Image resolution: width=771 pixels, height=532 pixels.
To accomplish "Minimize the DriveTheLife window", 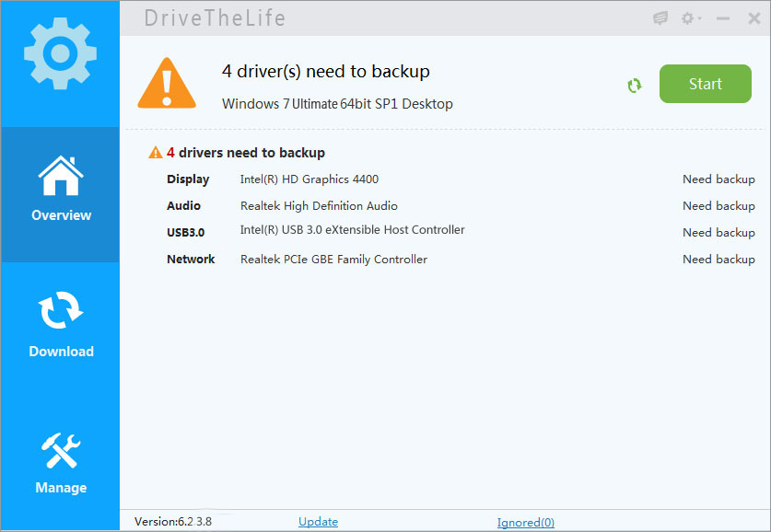I will (x=722, y=18).
